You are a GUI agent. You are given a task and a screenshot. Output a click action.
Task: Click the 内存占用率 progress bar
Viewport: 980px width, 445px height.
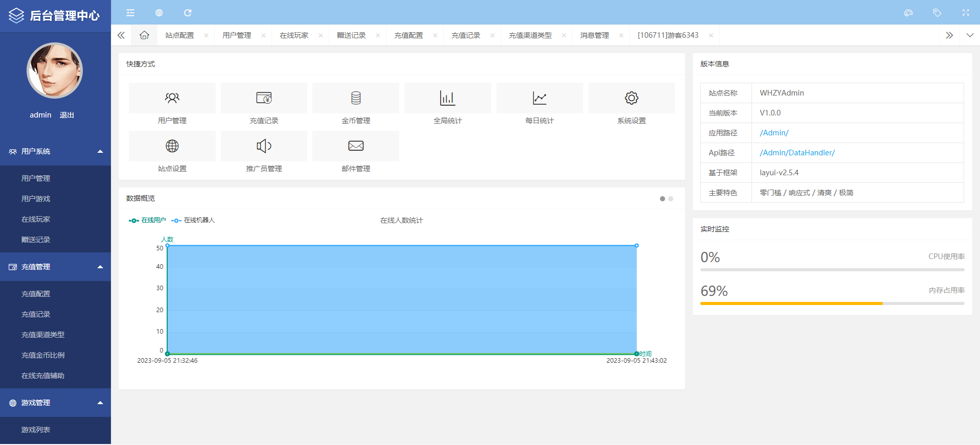click(832, 303)
